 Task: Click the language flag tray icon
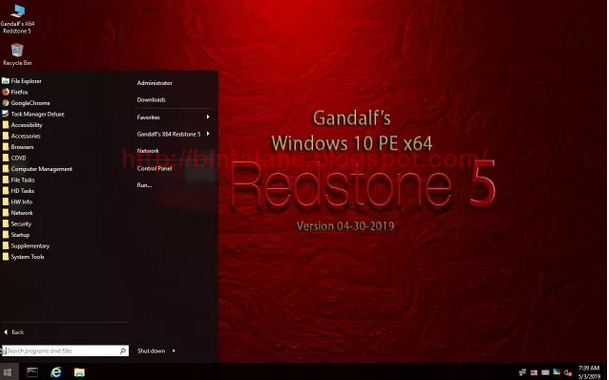point(534,372)
